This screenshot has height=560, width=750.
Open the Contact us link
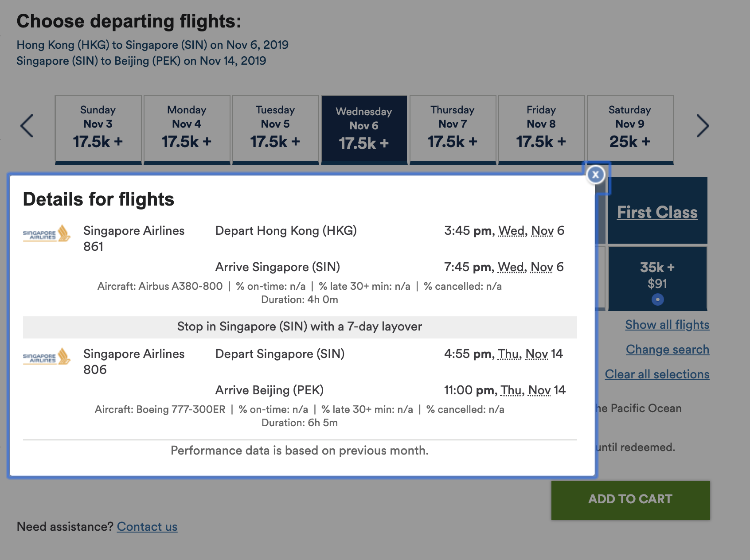tap(147, 527)
